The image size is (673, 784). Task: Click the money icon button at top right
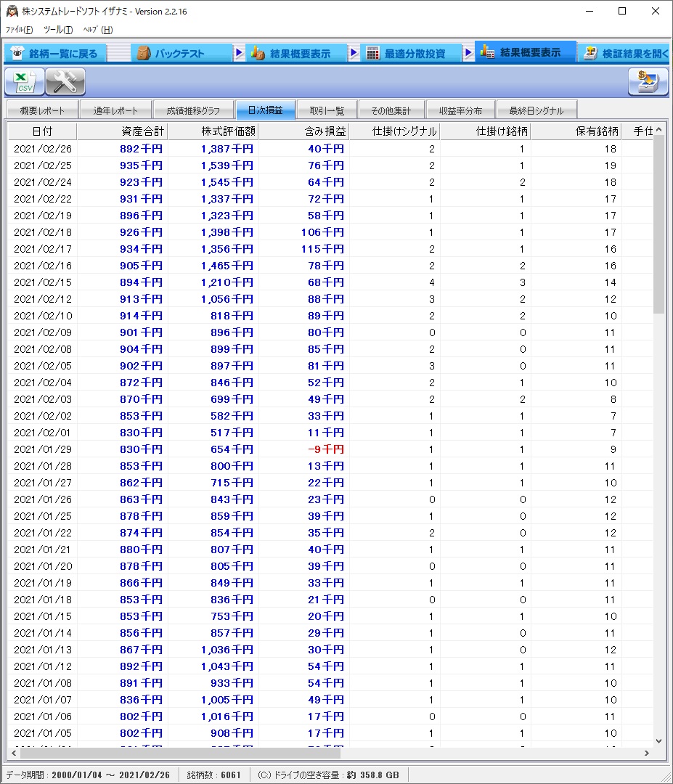coord(648,82)
